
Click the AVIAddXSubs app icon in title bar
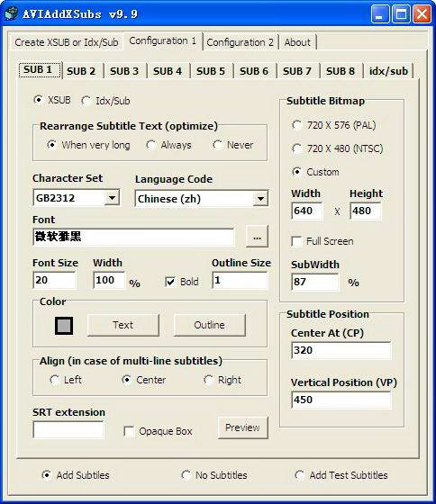pos(12,13)
